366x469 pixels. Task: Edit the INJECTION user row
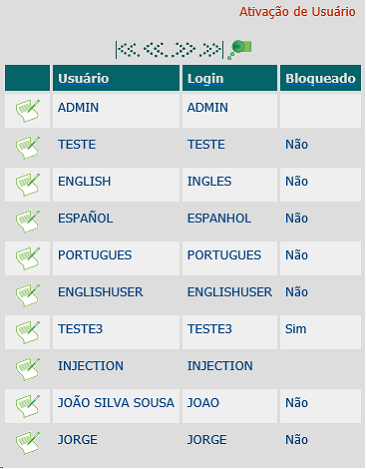pyautogui.click(x=28, y=369)
